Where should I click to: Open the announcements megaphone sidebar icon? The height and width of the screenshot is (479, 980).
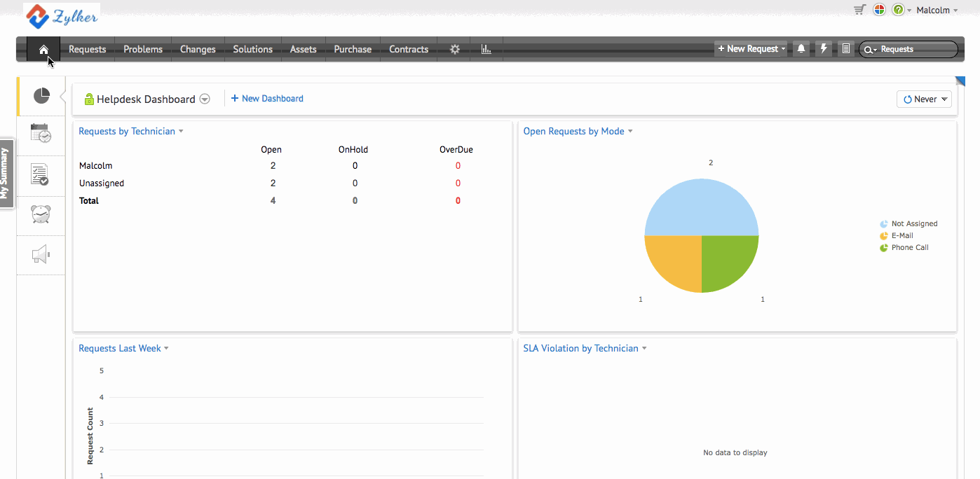[41, 255]
